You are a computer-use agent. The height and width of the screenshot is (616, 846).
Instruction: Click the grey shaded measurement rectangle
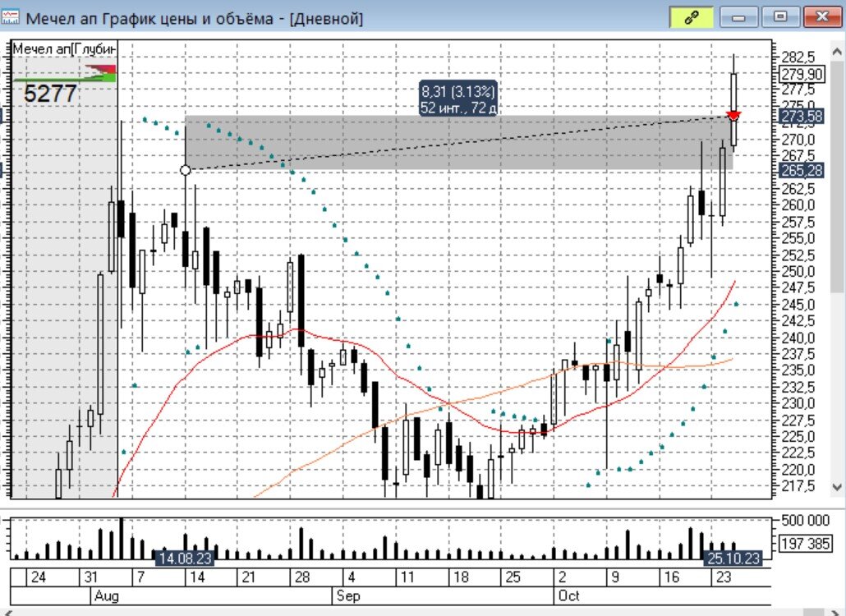[x=458, y=143]
